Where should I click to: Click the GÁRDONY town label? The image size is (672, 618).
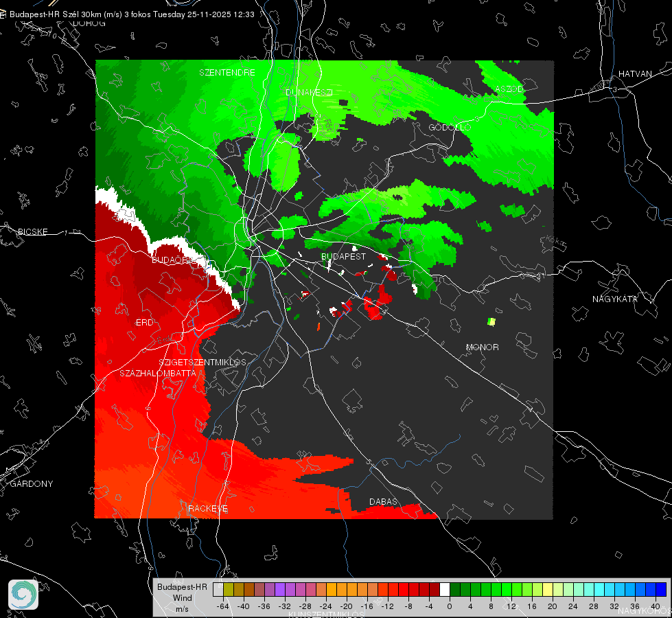point(32,484)
